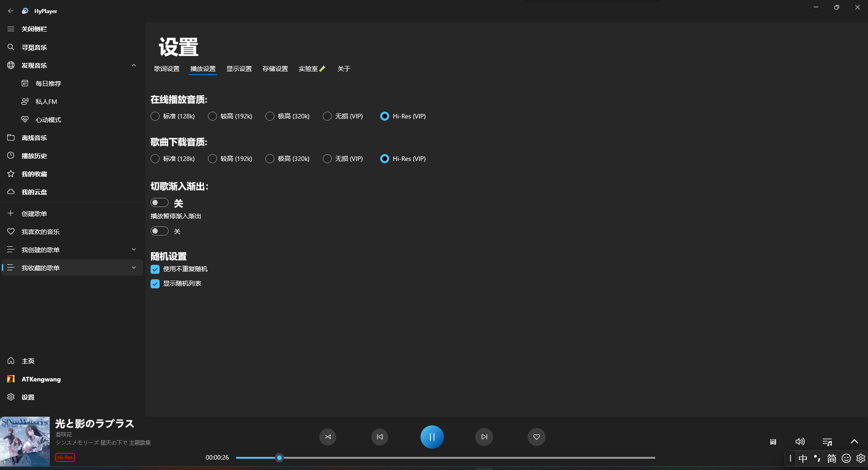Show lyrics with the 词 icon
Screen dimensions: 868x470
[x=773, y=442]
